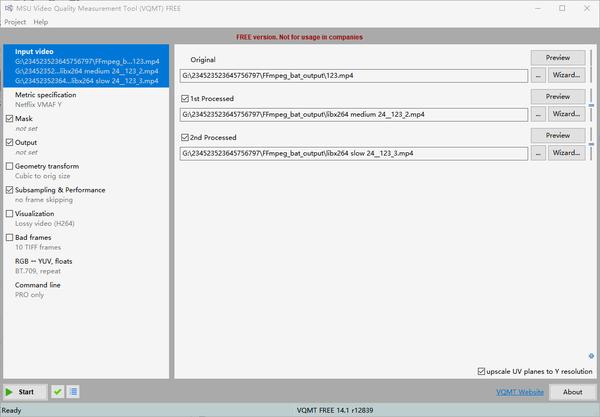Image resolution: width=600 pixels, height=417 pixels.
Task: Click the Netflix VMAF Y metric text
Action: click(38, 105)
